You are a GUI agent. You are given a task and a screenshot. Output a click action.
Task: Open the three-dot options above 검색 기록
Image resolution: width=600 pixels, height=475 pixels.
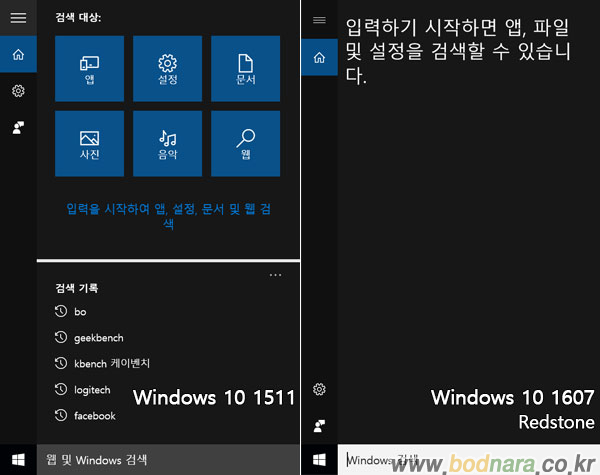click(276, 275)
